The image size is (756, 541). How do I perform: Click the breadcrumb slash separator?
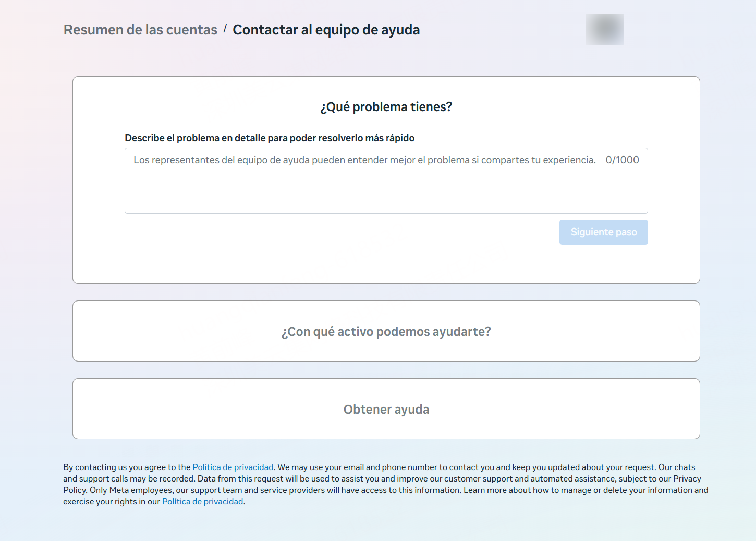point(225,28)
